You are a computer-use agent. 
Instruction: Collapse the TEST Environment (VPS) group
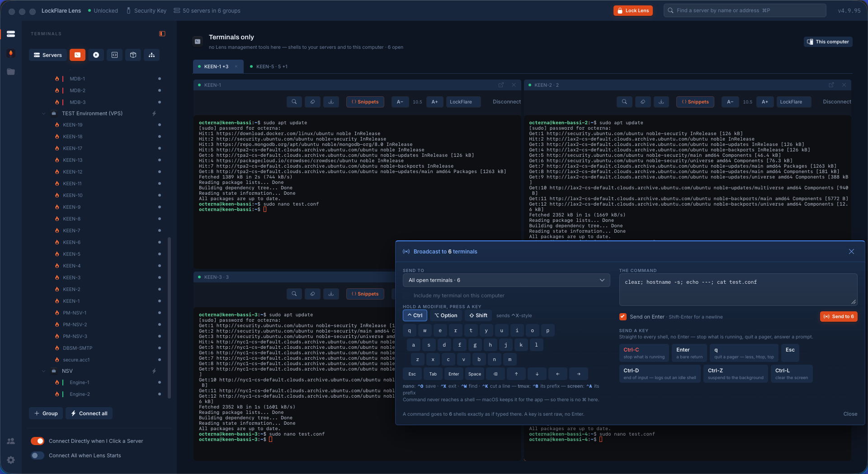(x=44, y=113)
